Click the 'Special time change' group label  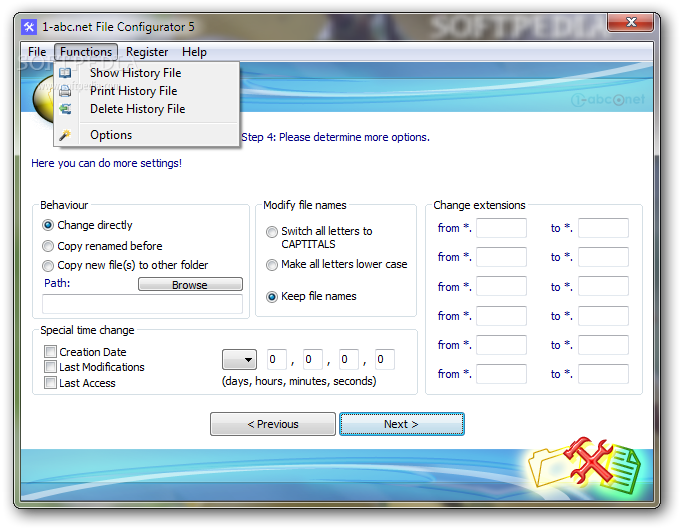pyautogui.click(x=87, y=330)
